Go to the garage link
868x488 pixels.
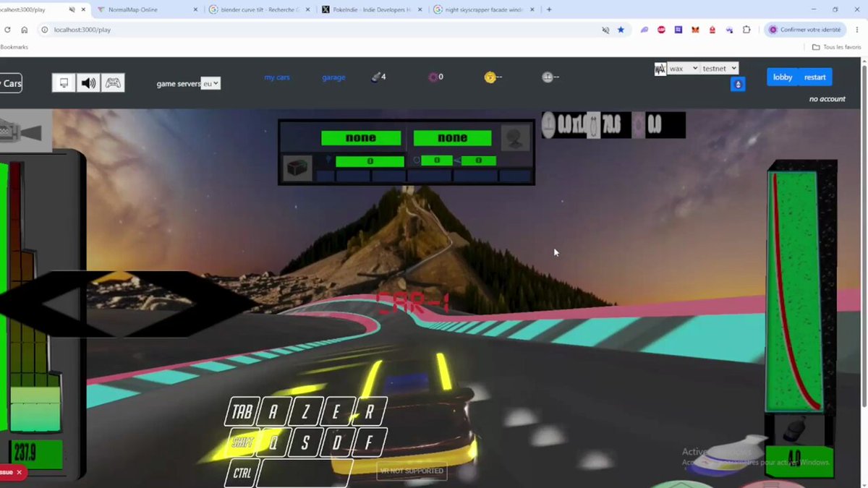coord(333,77)
